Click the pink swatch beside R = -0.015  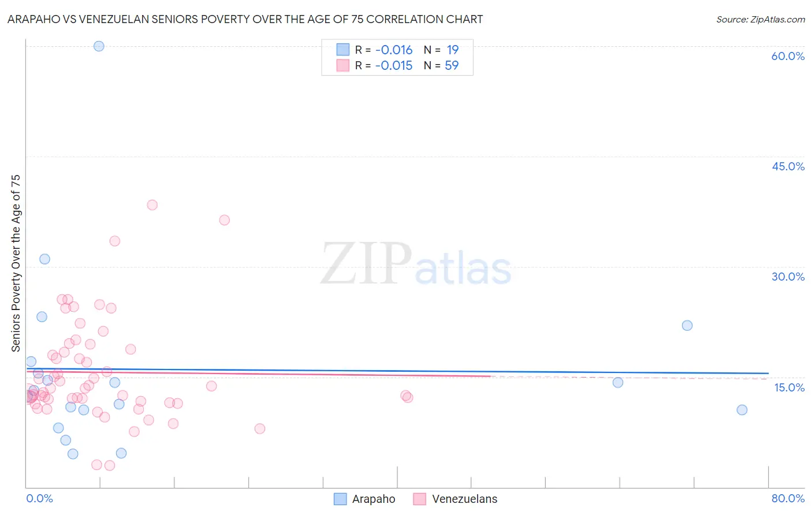[x=343, y=65]
